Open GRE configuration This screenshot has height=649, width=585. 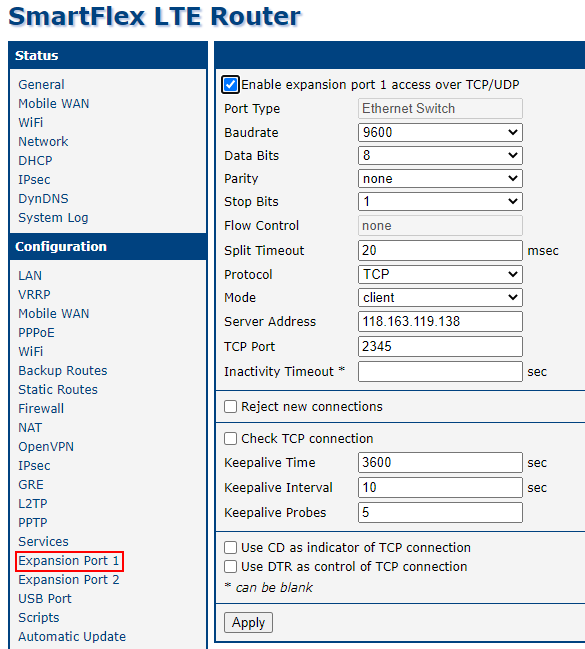(x=31, y=485)
